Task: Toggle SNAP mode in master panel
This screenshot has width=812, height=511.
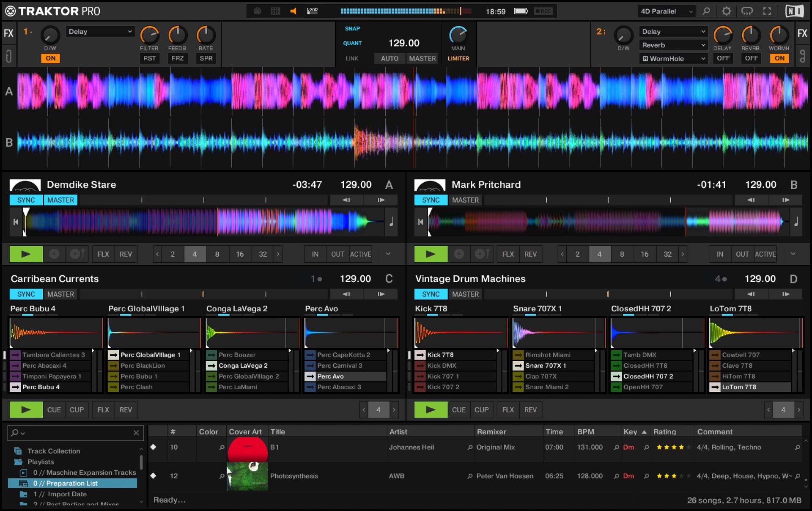Action: click(x=352, y=29)
